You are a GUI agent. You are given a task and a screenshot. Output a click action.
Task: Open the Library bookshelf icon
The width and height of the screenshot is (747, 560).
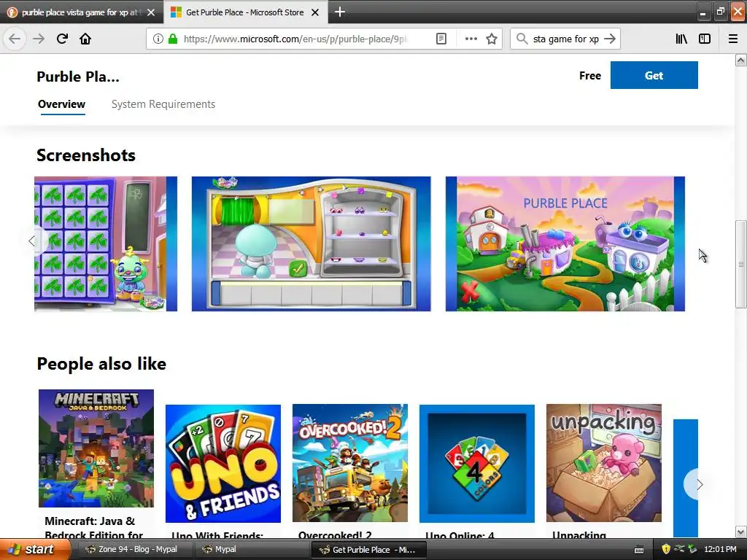pyautogui.click(x=681, y=39)
